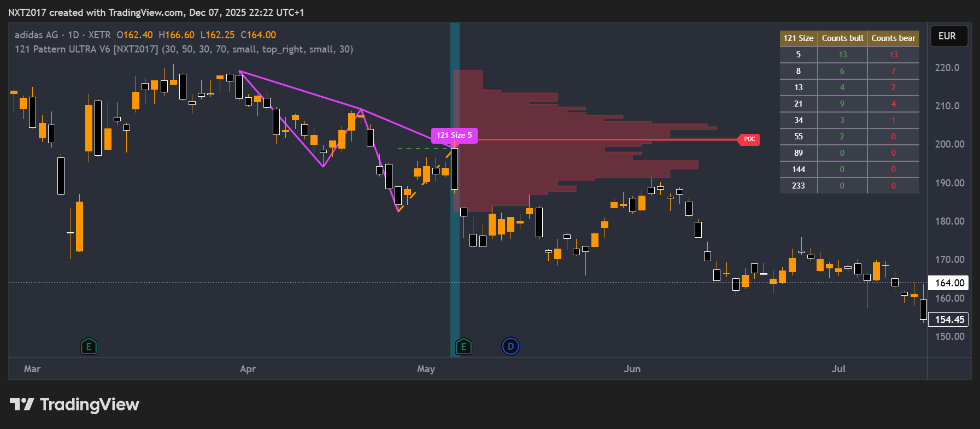Select the '121 Size' column header

click(x=798, y=38)
